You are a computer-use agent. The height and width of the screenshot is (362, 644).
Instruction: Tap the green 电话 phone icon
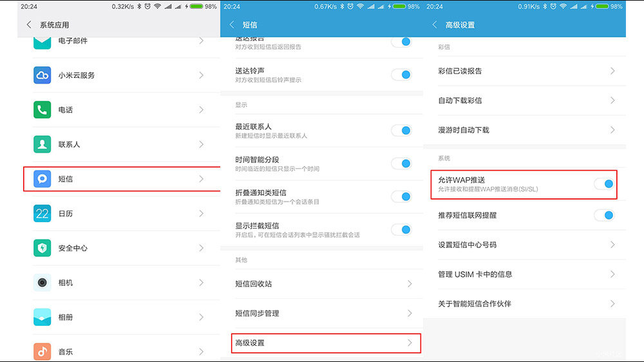(42, 110)
